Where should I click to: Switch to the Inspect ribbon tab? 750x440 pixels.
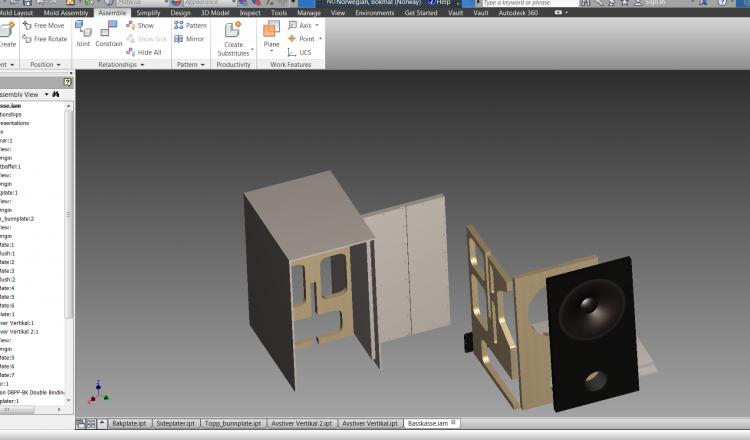pyautogui.click(x=250, y=13)
